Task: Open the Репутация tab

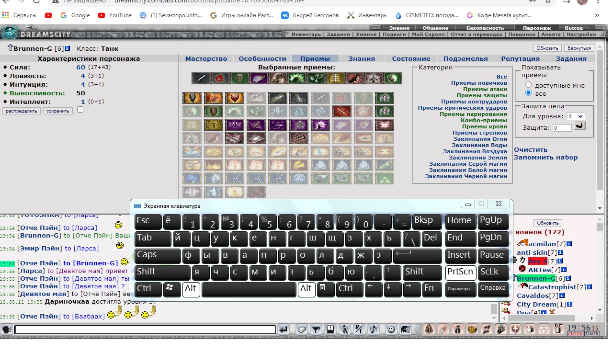Action: click(520, 58)
